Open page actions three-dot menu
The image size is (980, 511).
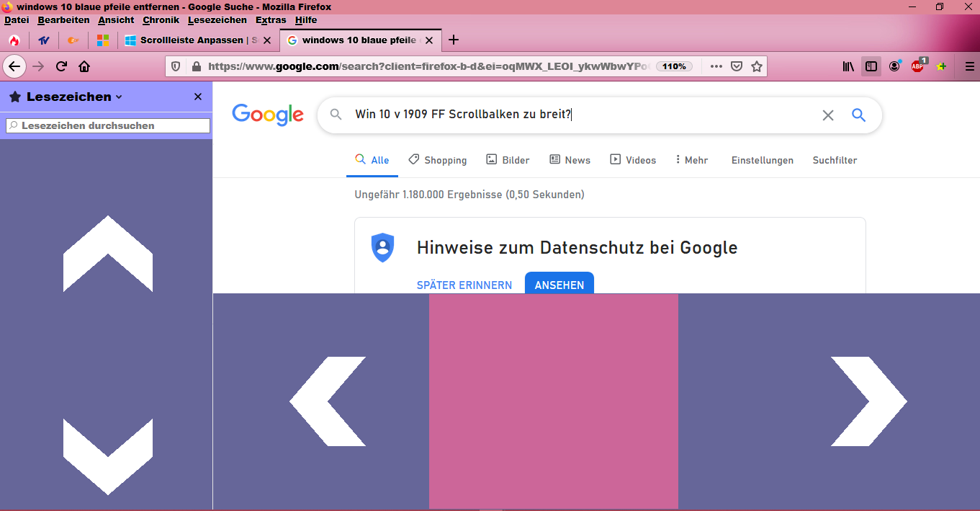716,66
